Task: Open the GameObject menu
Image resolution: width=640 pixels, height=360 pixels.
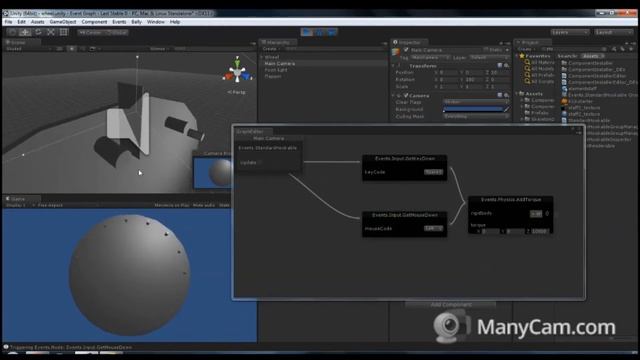Action: tap(63, 22)
